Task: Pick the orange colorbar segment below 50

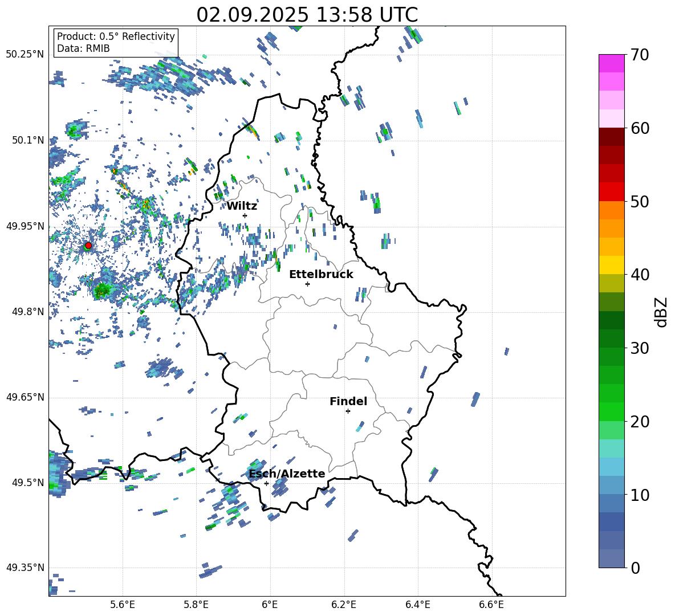Action: [612, 210]
